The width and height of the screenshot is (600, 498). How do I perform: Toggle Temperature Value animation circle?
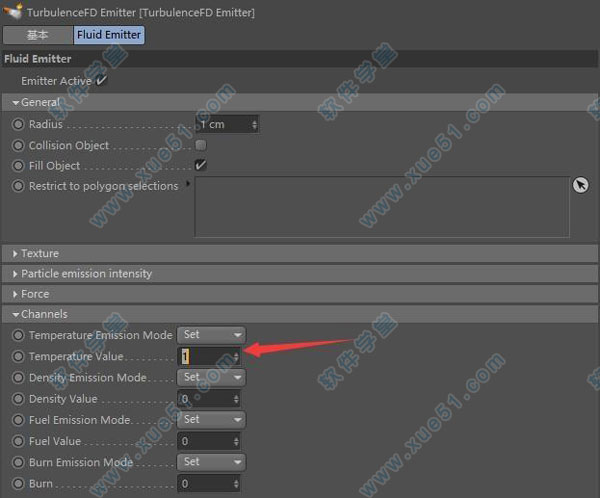point(18,356)
